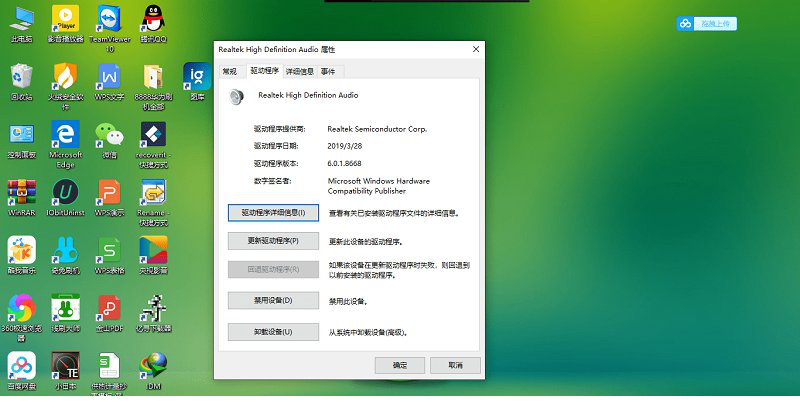The width and height of the screenshot is (800, 411).
Task: Open WinRAR from the desktop
Action: tap(22, 198)
